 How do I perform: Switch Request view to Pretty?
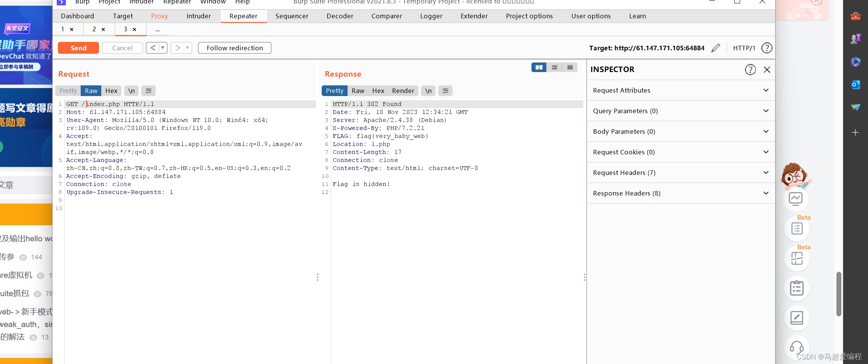click(x=68, y=91)
